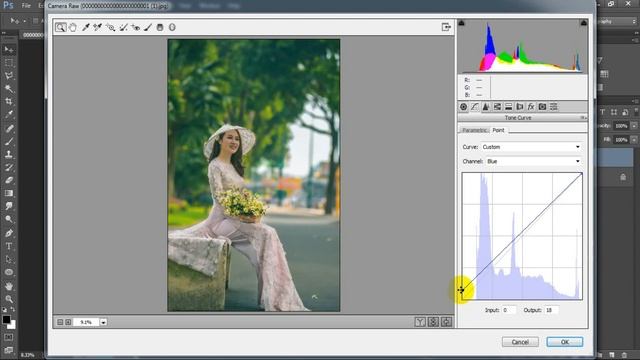Select the Radial Filter tool

coord(172,27)
